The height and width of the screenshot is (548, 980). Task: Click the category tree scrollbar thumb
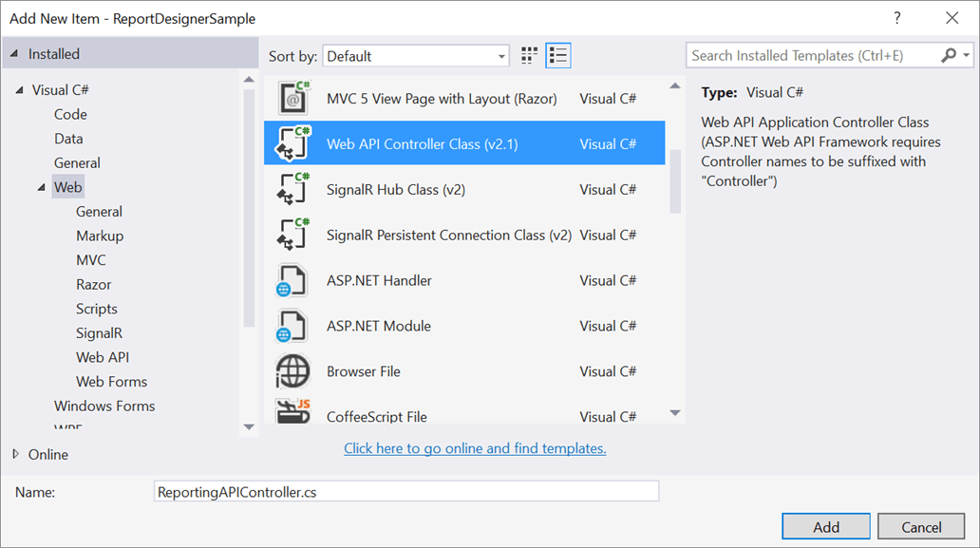[x=249, y=208]
